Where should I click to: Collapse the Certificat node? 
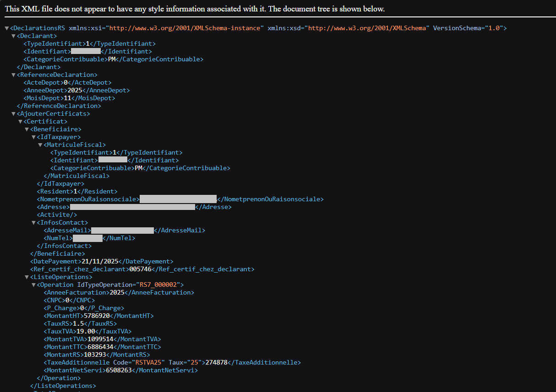(x=20, y=122)
